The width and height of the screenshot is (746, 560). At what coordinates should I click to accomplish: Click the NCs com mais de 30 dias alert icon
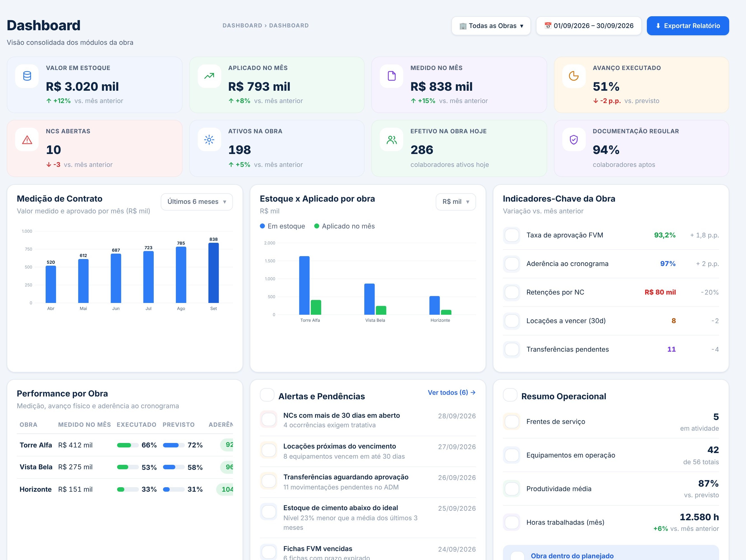coord(269,419)
